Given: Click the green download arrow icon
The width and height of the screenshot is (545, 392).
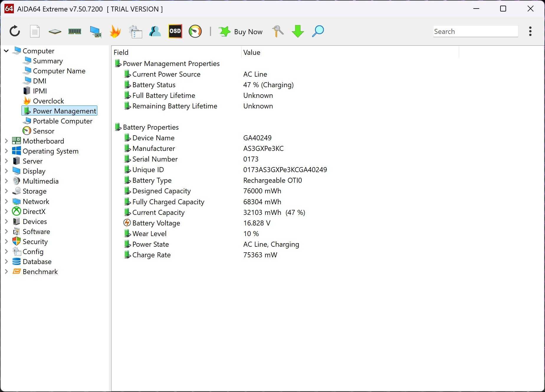Looking at the screenshot, I should (x=298, y=31).
